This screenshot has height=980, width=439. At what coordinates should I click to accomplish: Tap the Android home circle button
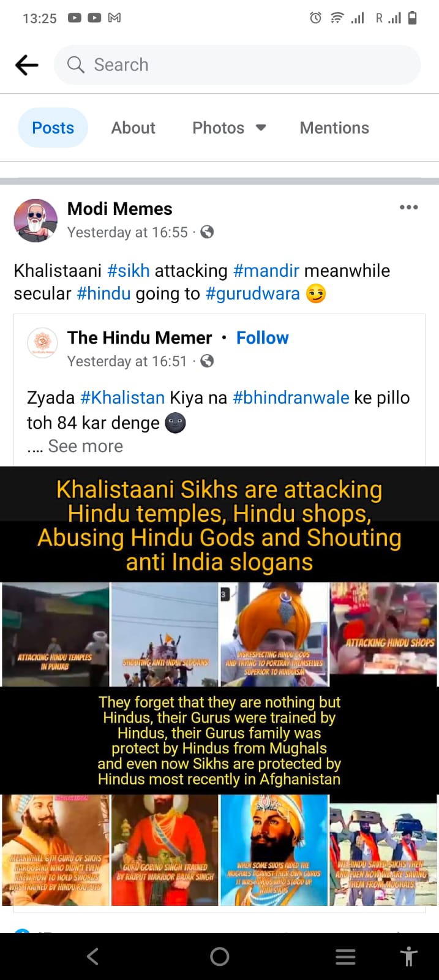219,956
